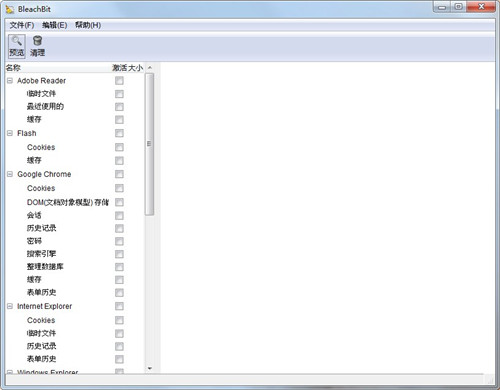Select the Adobe Reader row label
The height and width of the screenshot is (390, 500).
tap(41, 81)
